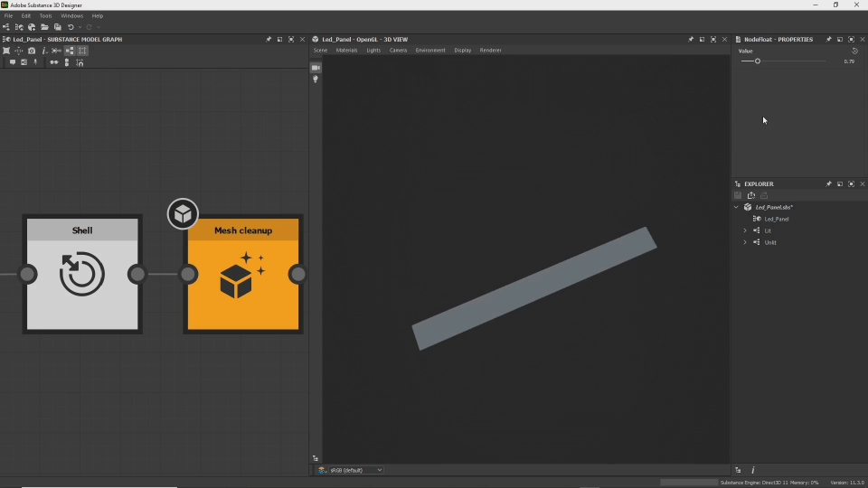This screenshot has height=488, width=868.
Task: Click the save all packages icon
Action: pyautogui.click(x=58, y=27)
